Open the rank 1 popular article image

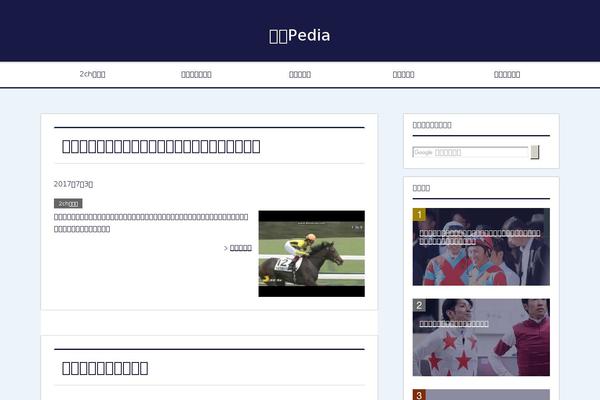tap(481, 247)
